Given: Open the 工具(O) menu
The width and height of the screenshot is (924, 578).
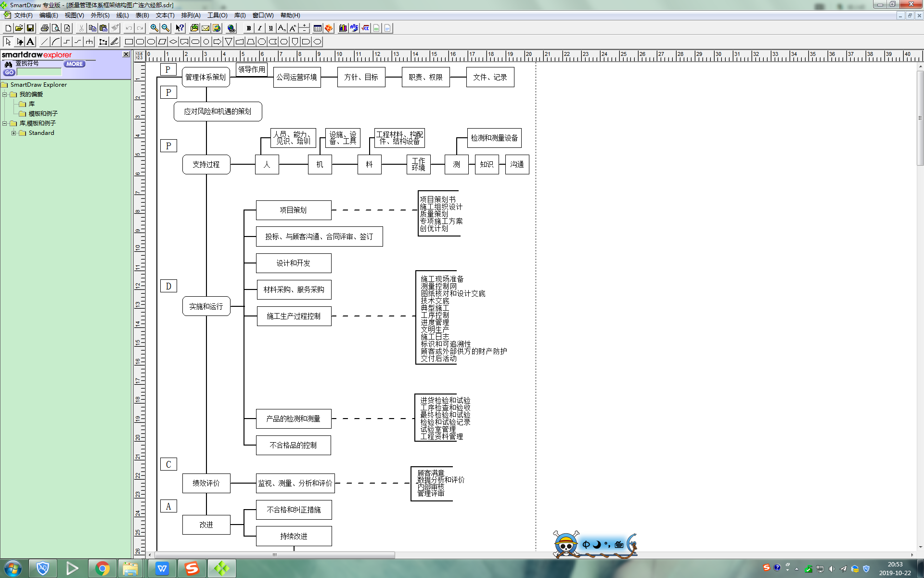Looking at the screenshot, I should pos(217,15).
